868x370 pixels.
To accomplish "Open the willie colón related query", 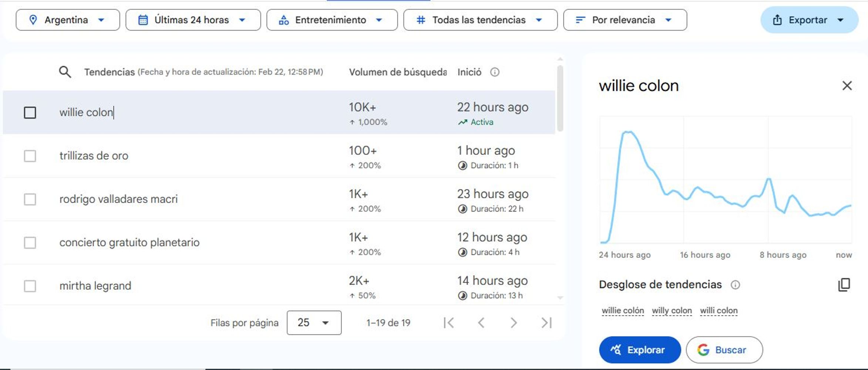I will (623, 310).
